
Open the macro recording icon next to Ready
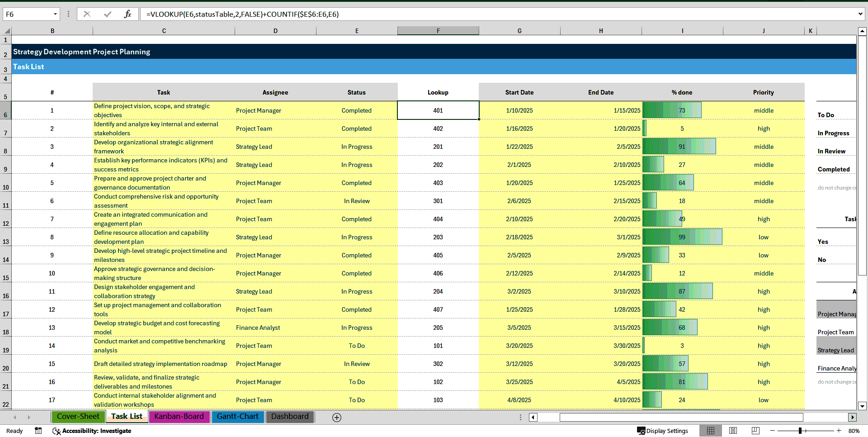click(38, 431)
